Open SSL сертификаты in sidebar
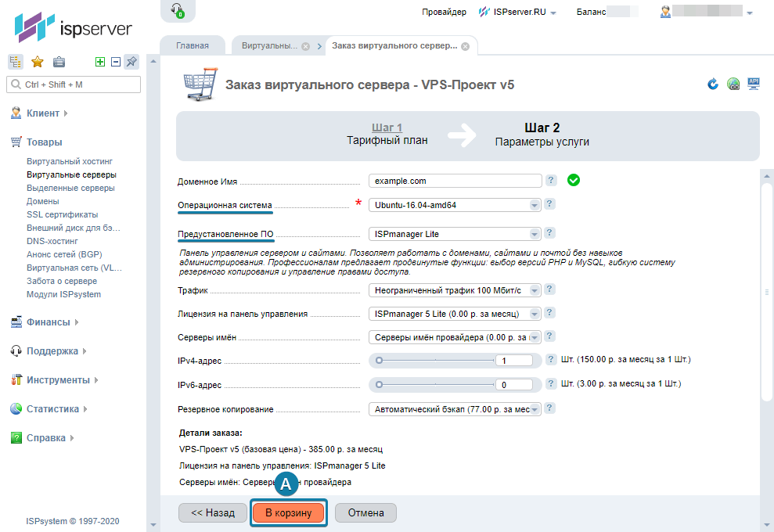This screenshot has height=532, width=774. [62, 214]
